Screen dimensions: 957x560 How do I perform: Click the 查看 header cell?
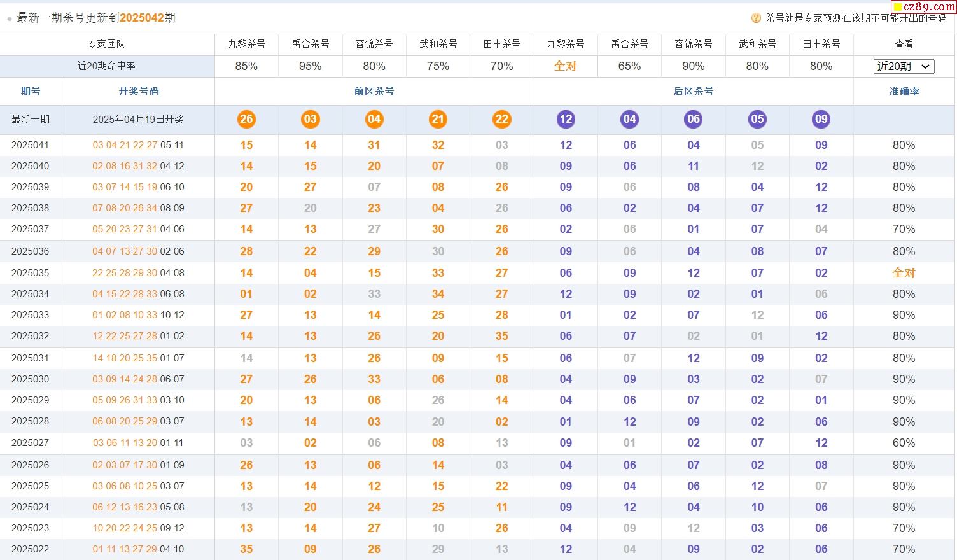coord(904,44)
